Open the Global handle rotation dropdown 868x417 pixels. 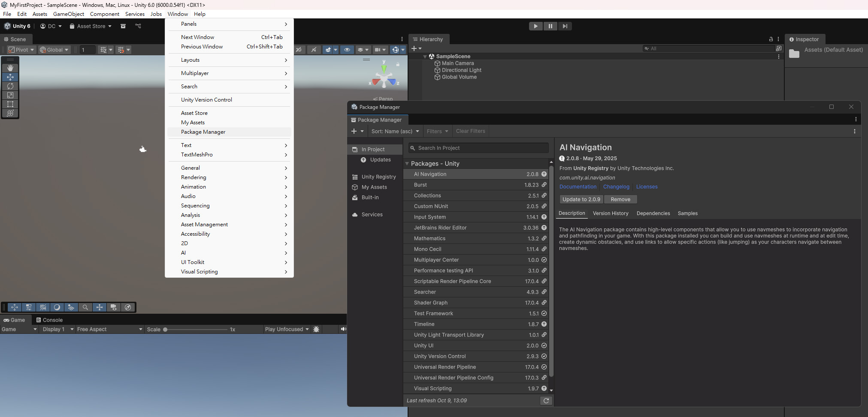click(54, 50)
